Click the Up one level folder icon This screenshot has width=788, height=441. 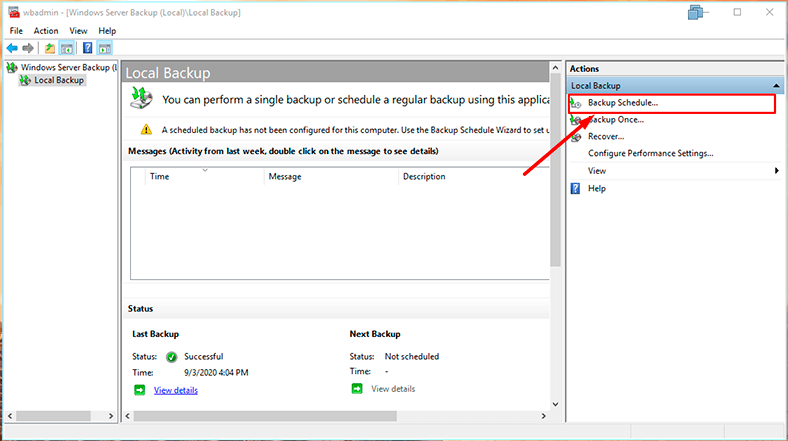pos(50,48)
